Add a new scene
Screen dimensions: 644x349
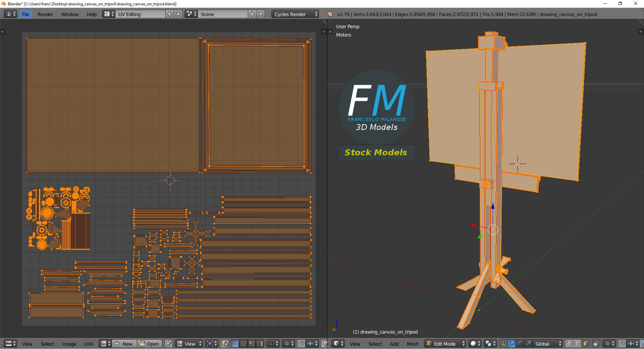[x=252, y=14]
